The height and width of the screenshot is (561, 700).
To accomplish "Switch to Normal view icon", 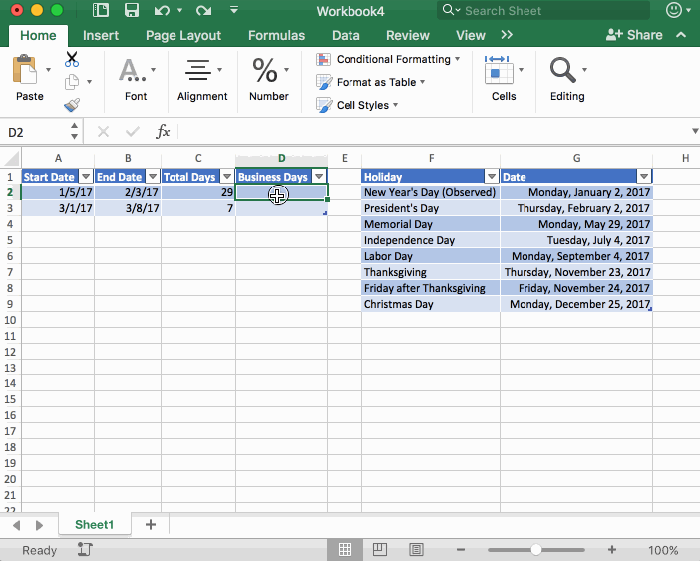I will 345,549.
